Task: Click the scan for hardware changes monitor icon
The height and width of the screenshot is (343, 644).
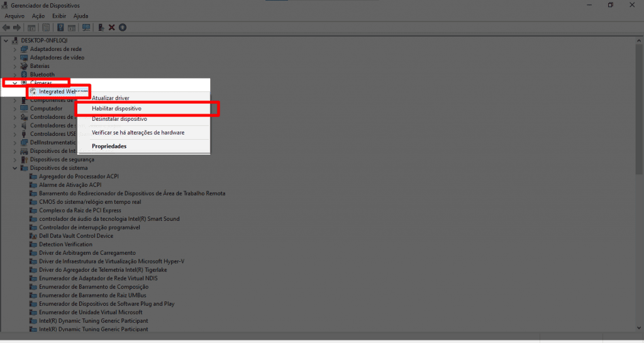Action: [x=86, y=27]
